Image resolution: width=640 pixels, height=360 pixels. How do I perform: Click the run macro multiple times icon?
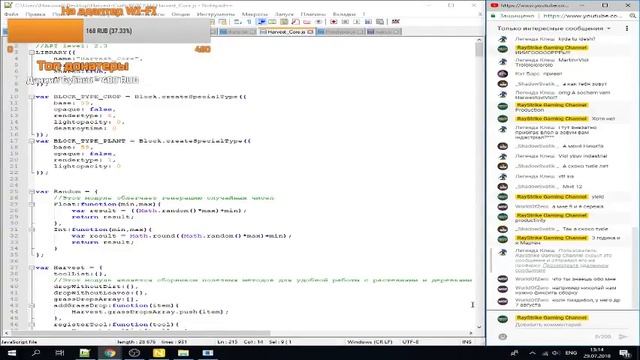coord(368,22)
